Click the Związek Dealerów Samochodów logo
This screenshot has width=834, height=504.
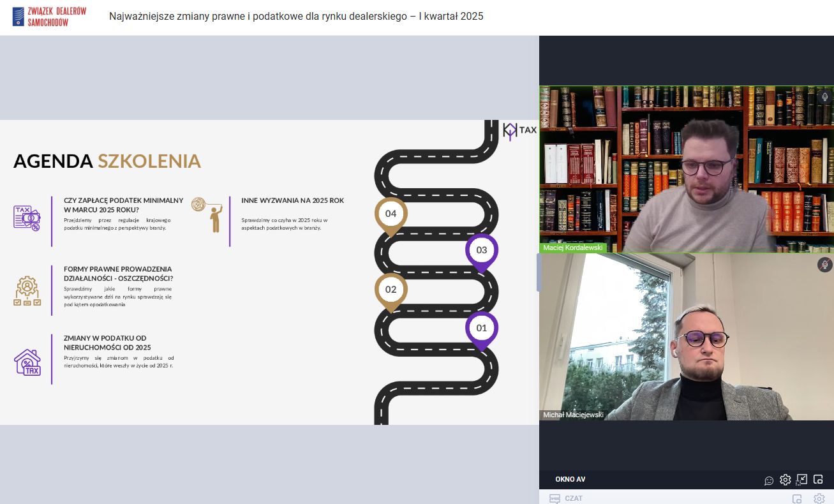coord(50,17)
